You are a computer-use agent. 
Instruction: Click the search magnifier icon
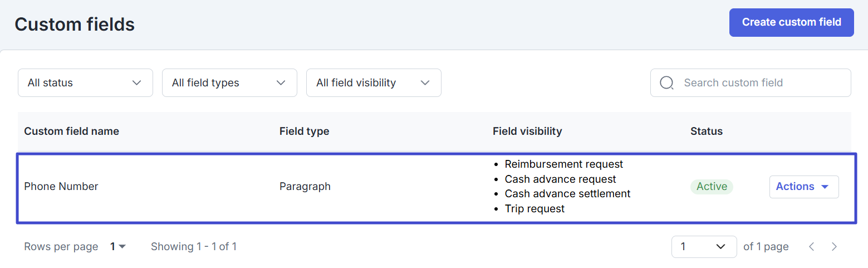click(666, 82)
